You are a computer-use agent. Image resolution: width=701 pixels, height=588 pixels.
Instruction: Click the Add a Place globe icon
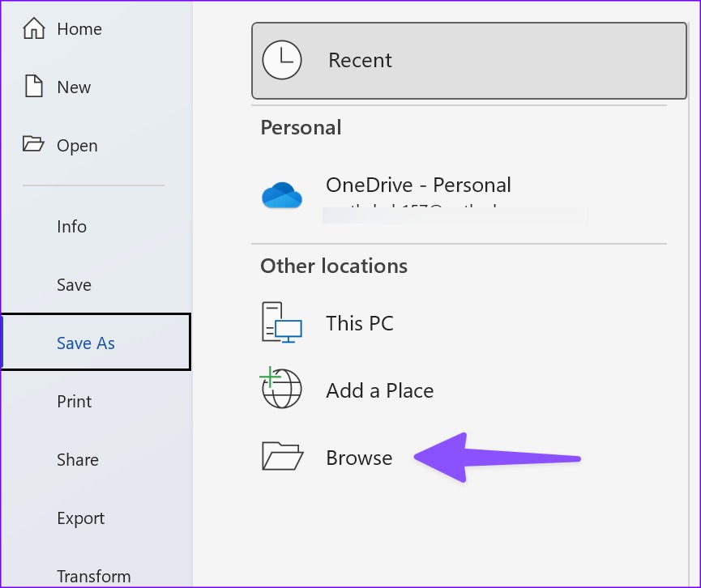[281, 388]
